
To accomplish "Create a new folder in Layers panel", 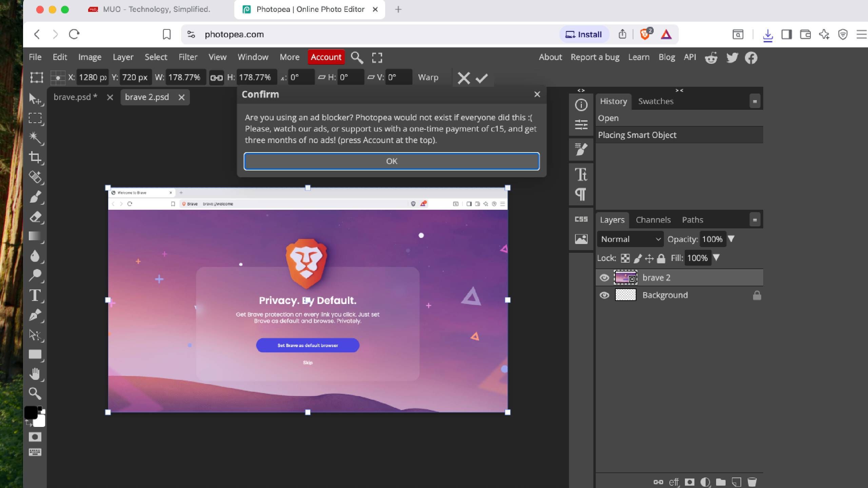I will (x=721, y=482).
